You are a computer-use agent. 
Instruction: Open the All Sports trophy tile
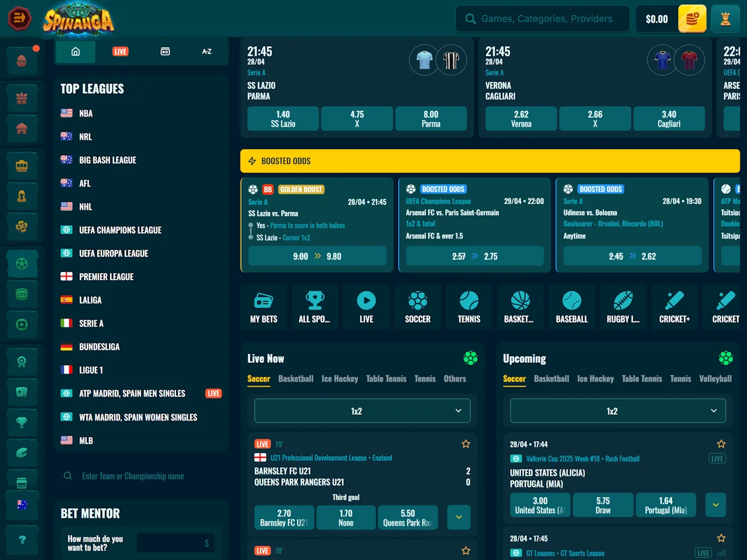tap(315, 307)
